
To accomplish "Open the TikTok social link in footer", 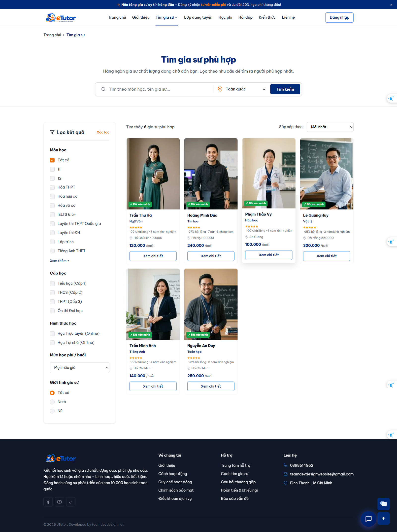I will click(x=71, y=502).
